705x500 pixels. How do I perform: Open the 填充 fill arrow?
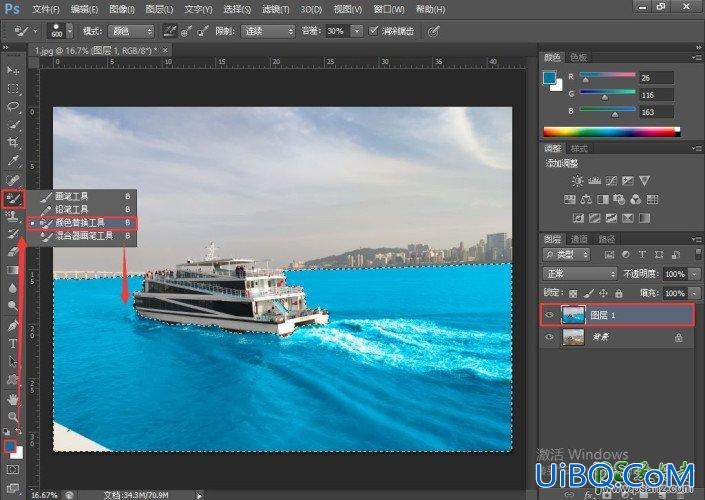tap(696, 294)
